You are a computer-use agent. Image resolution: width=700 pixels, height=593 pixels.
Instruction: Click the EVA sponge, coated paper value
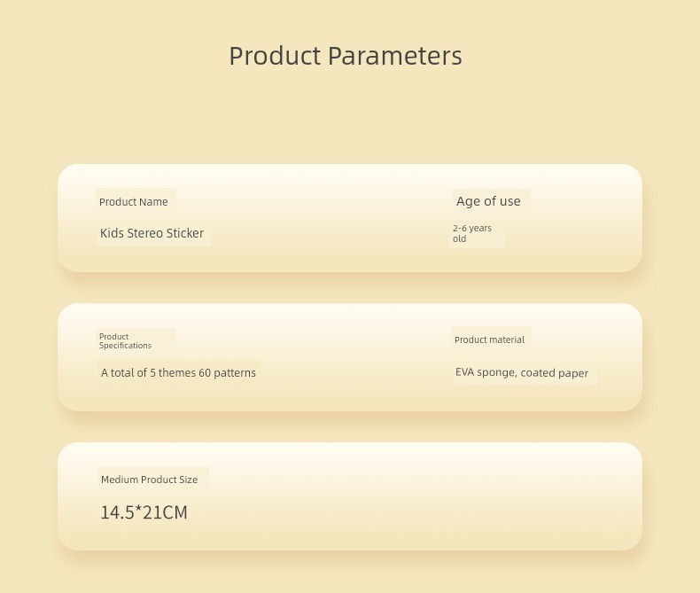[522, 372]
